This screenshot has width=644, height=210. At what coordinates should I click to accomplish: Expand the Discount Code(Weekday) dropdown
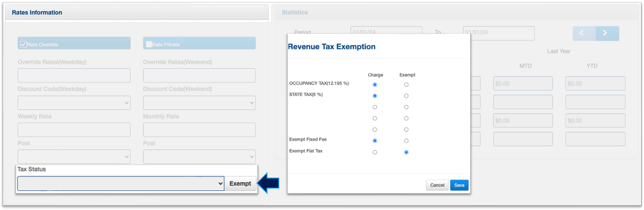pyautogui.click(x=74, y=103)
